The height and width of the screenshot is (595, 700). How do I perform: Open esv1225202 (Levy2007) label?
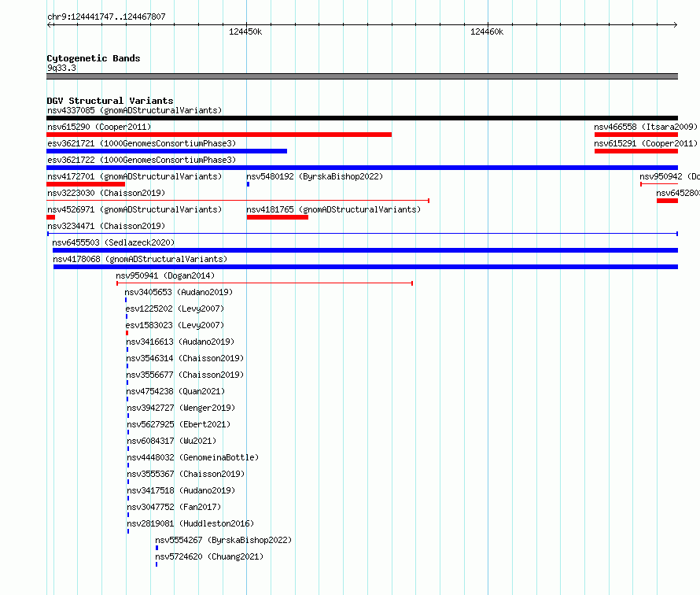(175, 309)
